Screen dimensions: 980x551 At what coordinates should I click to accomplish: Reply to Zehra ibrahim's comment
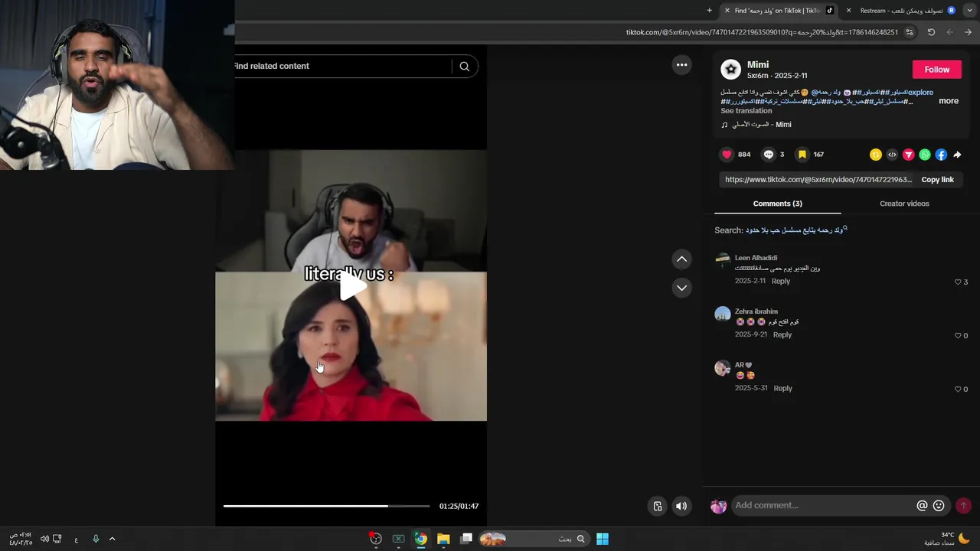pos(782,335)
